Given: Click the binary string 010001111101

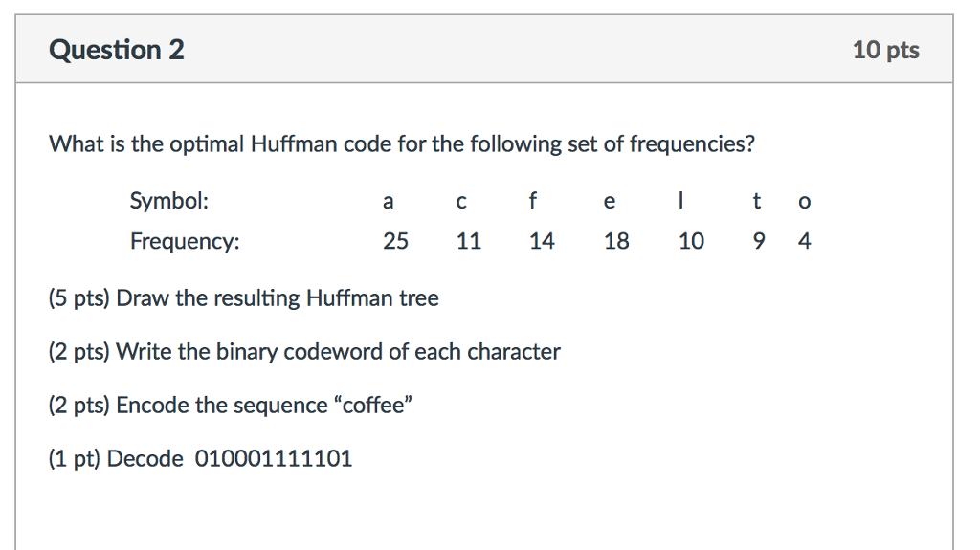Looking at the screenshot, I should point(274,459).
